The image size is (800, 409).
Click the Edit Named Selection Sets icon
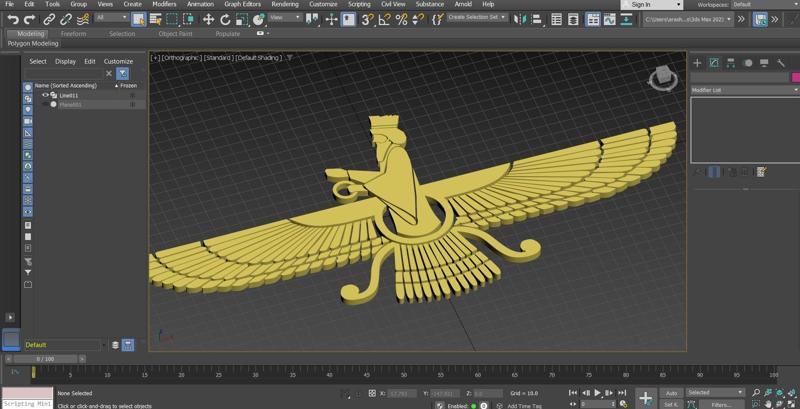[437, 20]
